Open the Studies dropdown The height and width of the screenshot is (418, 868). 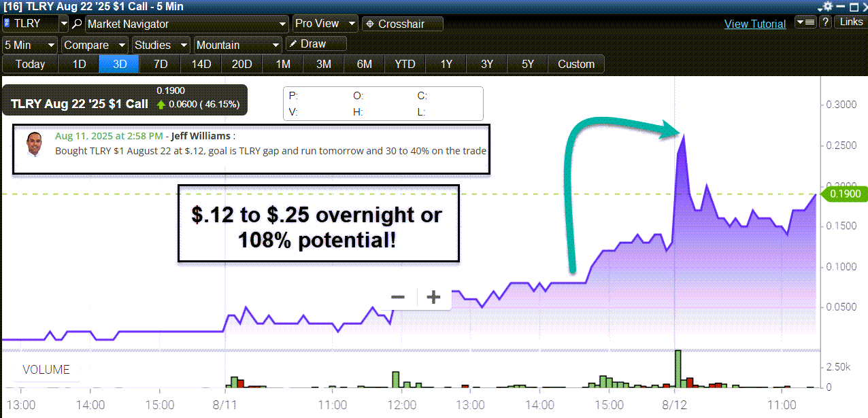coord(161,45)
